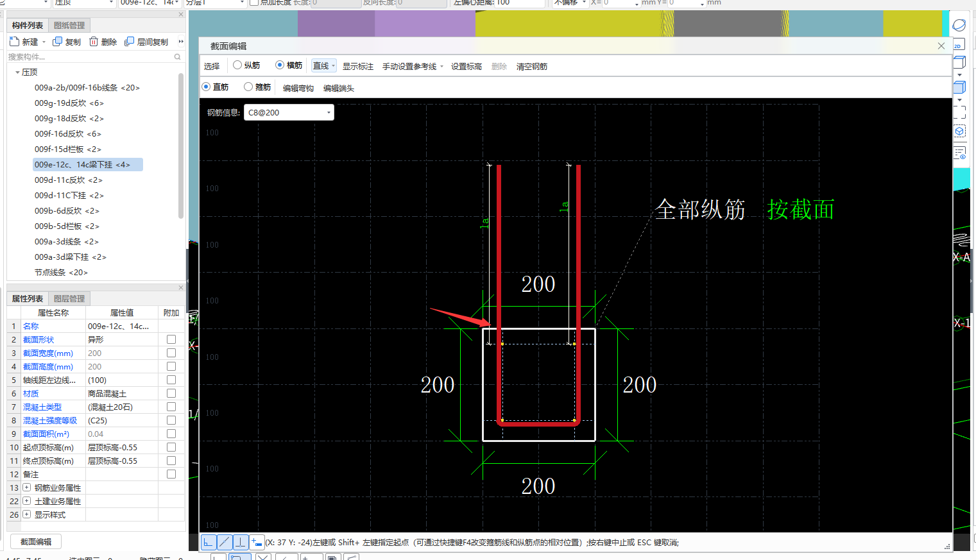Close the property list panel
The image size is (976, 560).
(180, 287)
